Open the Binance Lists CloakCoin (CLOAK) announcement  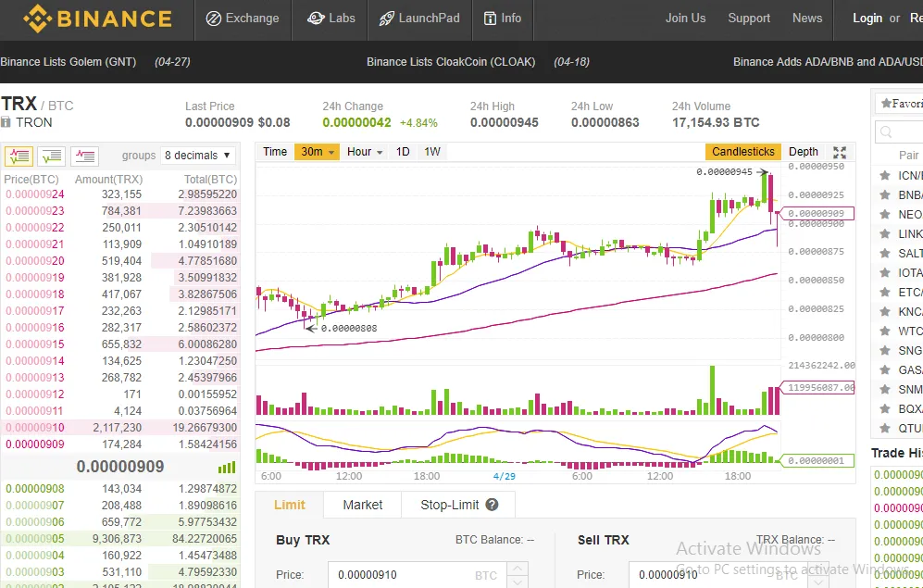(451, 62)
